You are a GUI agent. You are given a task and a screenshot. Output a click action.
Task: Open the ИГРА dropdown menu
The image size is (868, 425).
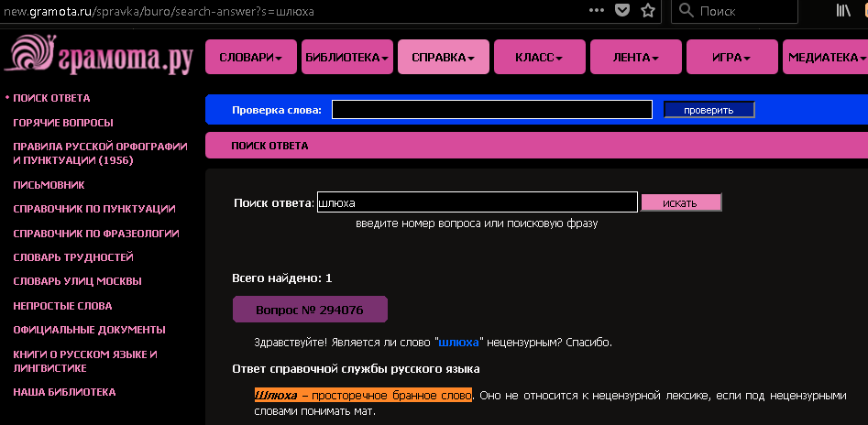click(x=731, y=57)
